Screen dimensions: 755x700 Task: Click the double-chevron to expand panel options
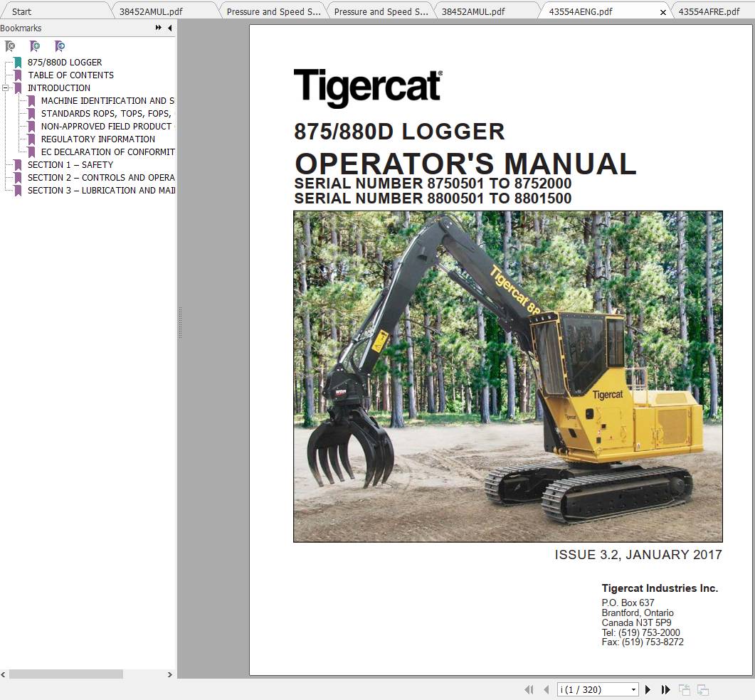[x=157, y=28]
